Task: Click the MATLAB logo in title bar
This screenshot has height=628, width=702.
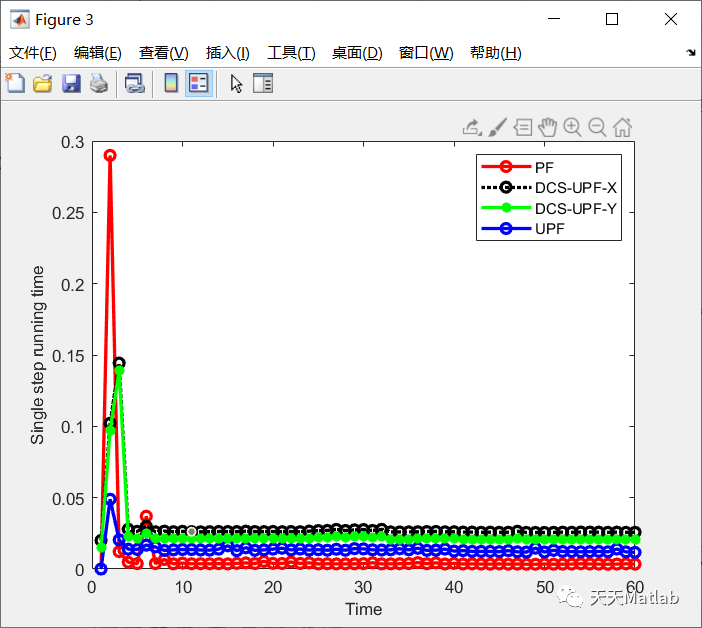Action: (20, 19)
